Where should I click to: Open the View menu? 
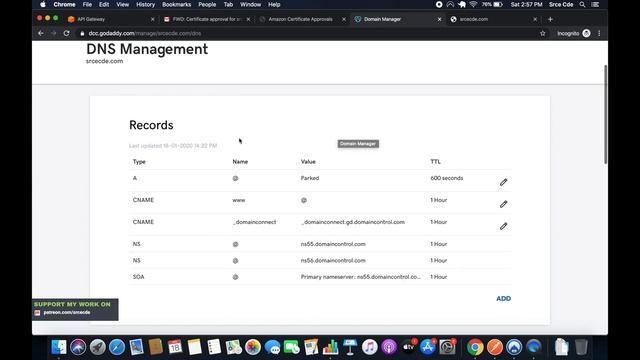(122, 4)
